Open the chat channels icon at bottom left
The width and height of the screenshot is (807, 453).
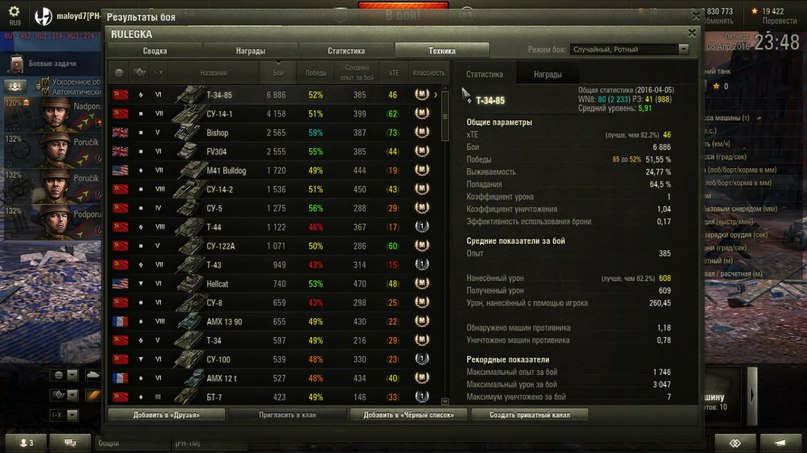(70, 443)
